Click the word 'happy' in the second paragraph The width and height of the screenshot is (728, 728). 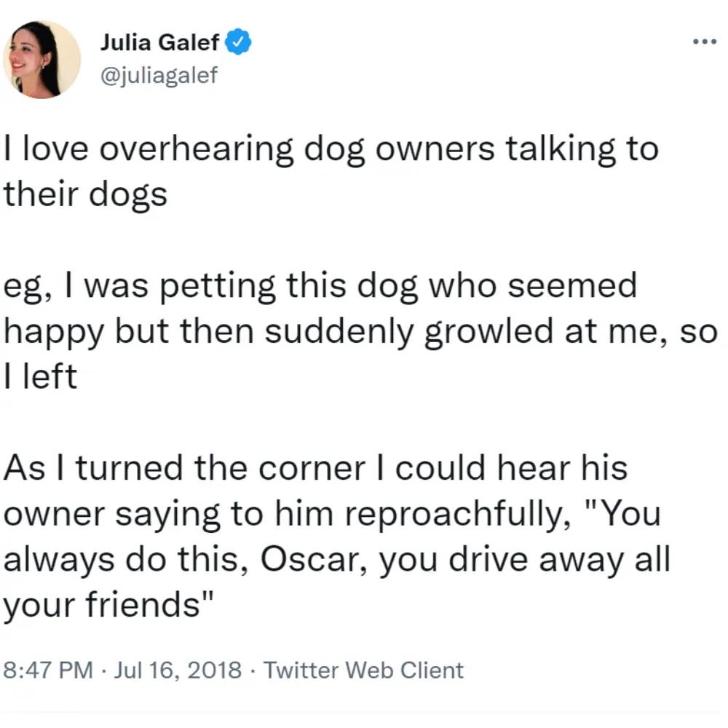coord(53,333)
